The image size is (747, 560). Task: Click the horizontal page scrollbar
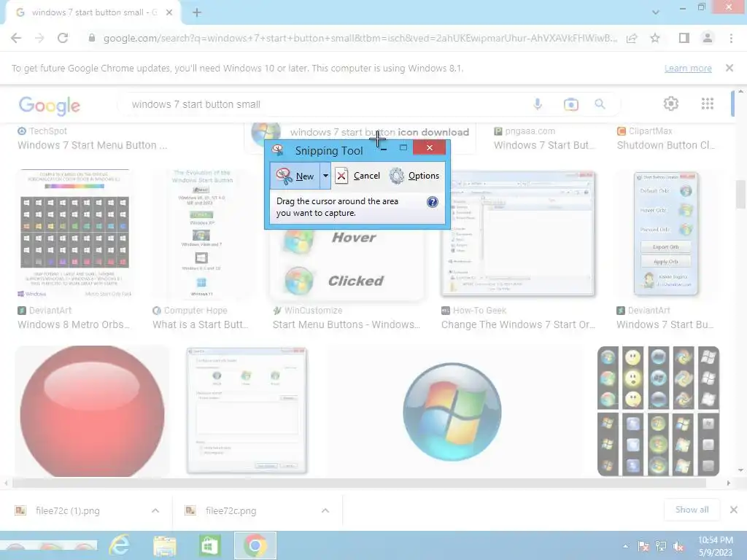click(x=359, y=483)
